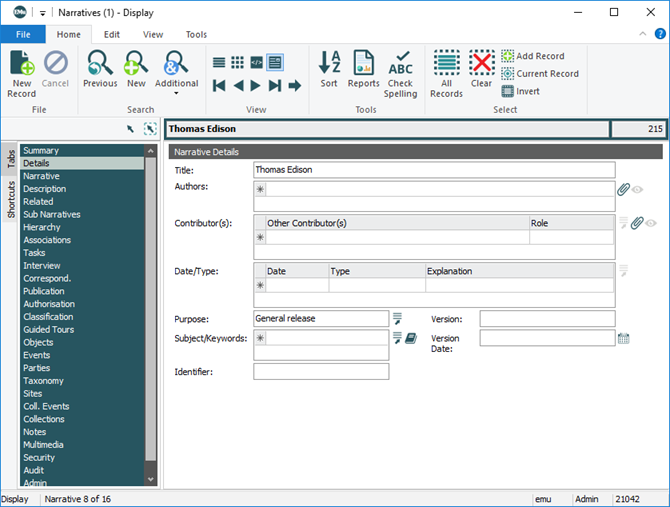Viewport: 670px width, 507px height.
Task: Switch to the Details view layout icon
Action: pyautogui.click(x=274, y=62)
